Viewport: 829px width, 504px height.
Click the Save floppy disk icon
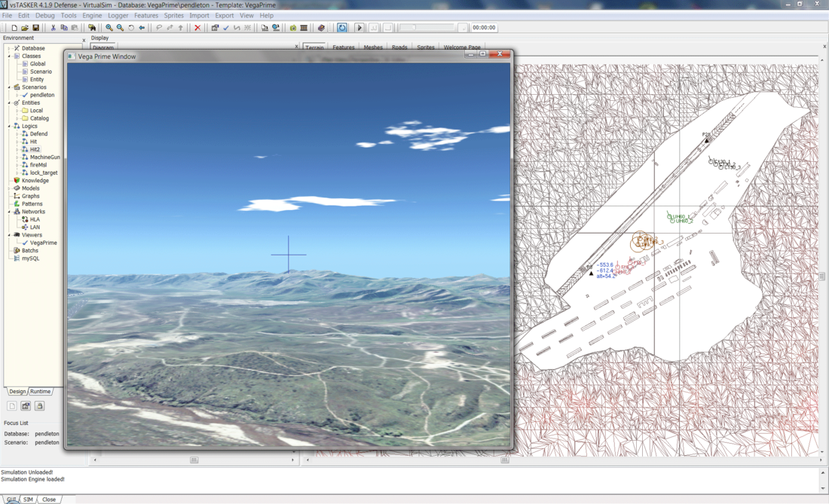[x=35, y=28]
